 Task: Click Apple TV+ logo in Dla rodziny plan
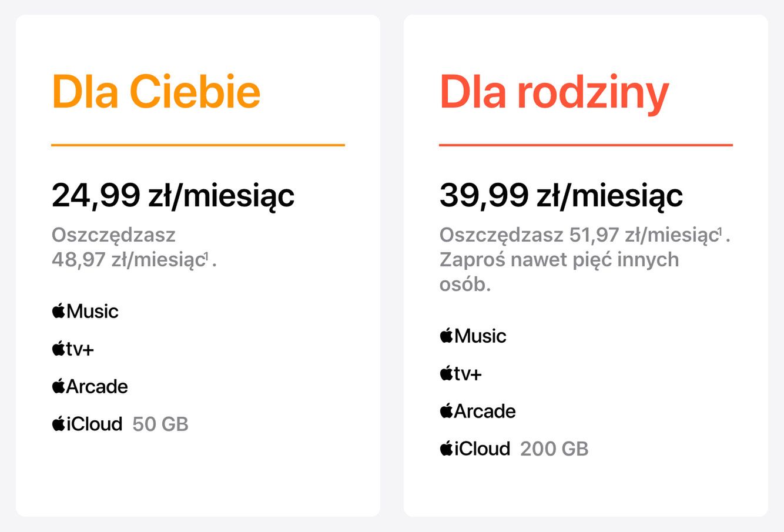click(461, 374)
